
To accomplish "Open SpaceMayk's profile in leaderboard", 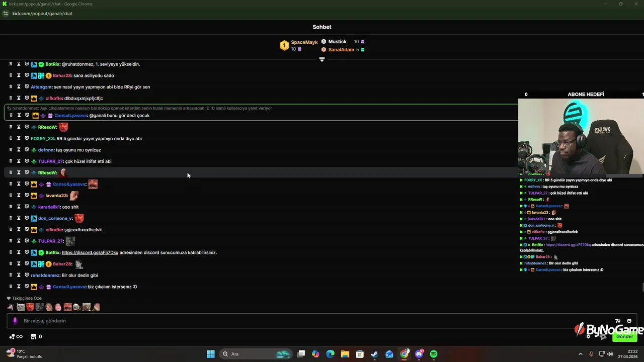I will tap(304, 42).
